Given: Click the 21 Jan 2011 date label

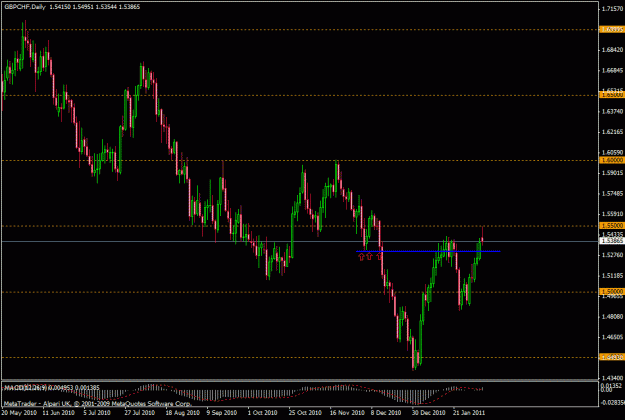Looking at the screenshot, I should 469,413.
